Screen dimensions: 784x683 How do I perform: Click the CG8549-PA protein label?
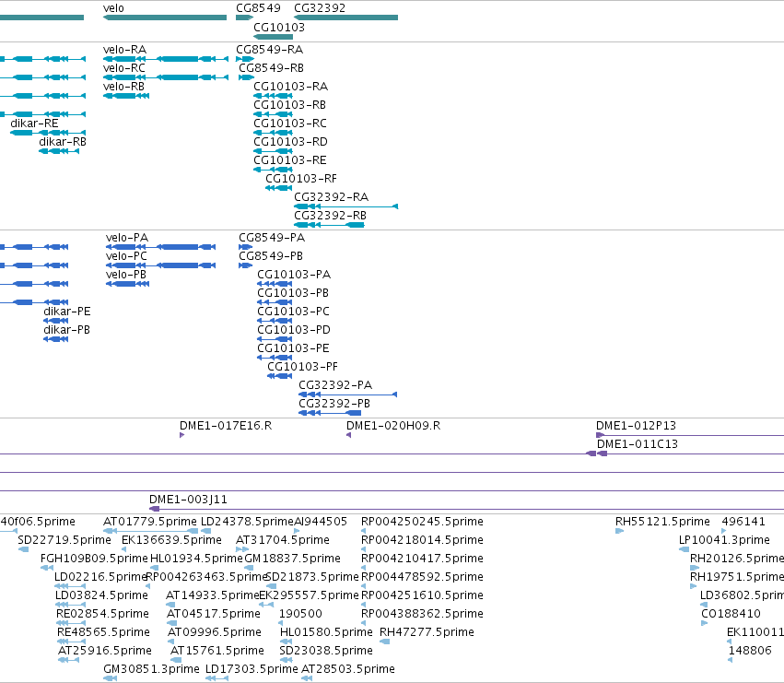coord(272,238)
